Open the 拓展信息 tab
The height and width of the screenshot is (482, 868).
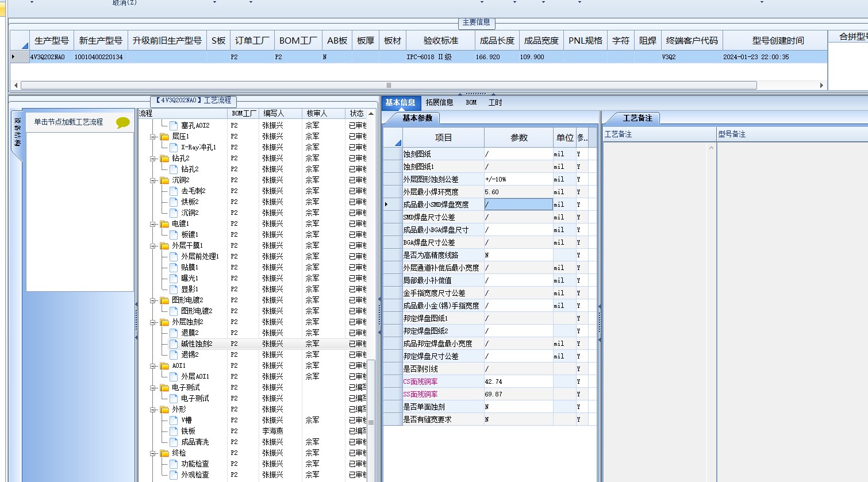tap(440, 103)
